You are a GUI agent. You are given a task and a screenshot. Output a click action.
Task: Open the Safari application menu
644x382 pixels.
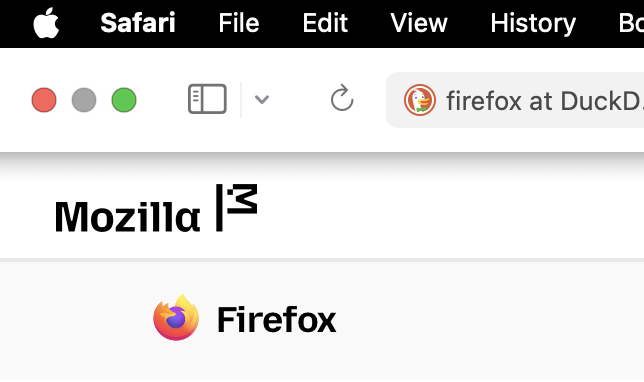tap(138, 23)
